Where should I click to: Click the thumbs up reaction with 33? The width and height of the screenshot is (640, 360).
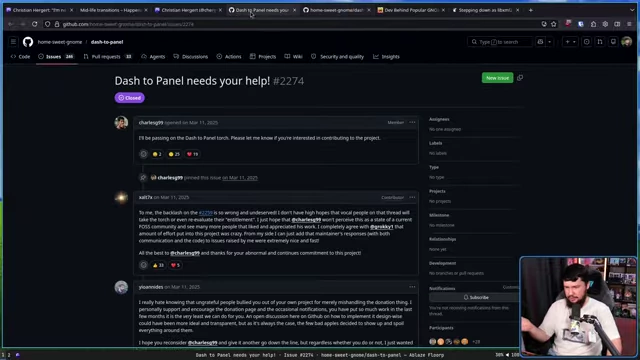pyautogui.click(x=158, y=265)
